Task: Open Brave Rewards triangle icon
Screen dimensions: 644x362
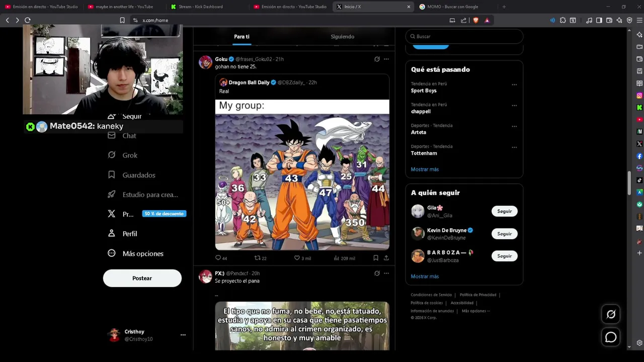Action: (x=487, y=20)
